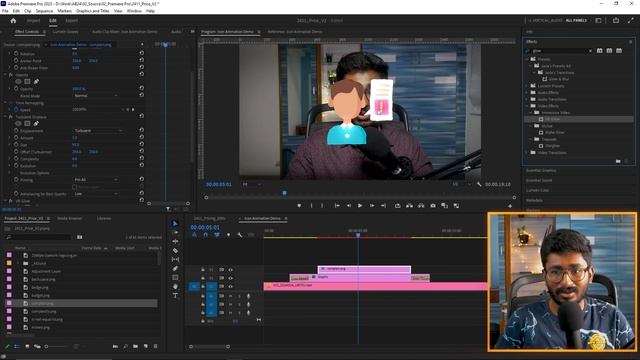The image size is (640, 360).
Task: Open the Essential Sound panel
Action: click(539, 180)
